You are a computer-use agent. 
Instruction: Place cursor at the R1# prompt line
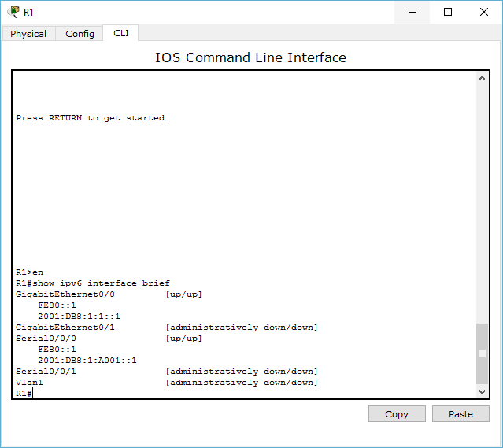[24, 393]
